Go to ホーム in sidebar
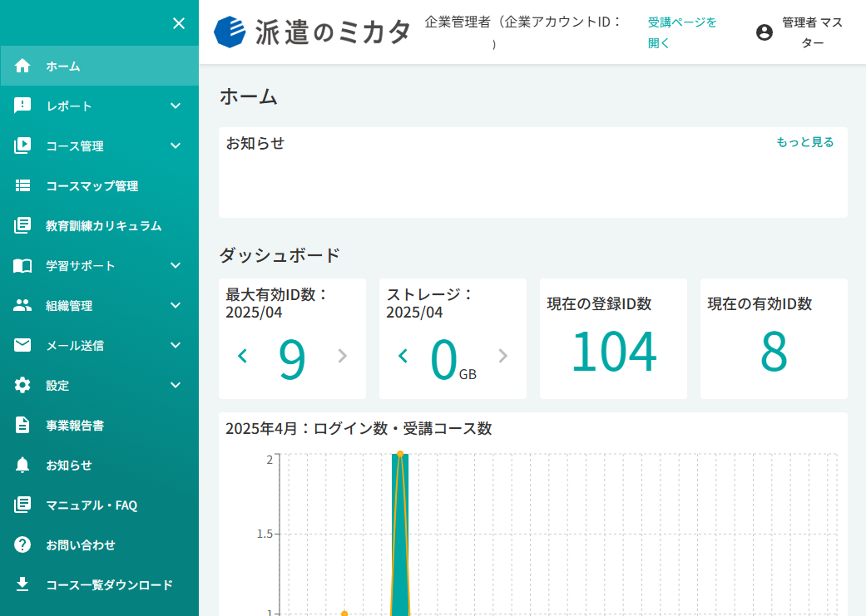The height and width of the screenshot is (616, 866). coord(100,66)
